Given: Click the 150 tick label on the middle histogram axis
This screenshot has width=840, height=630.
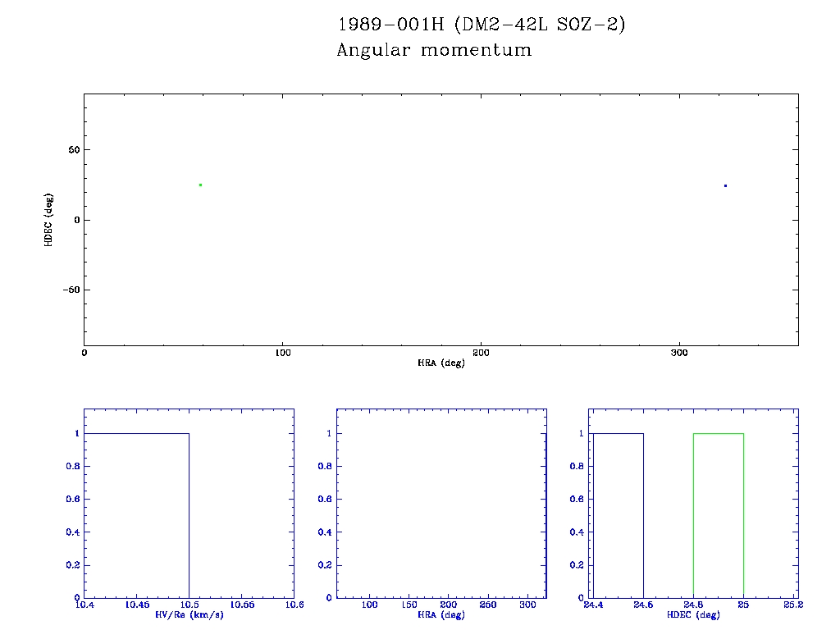Looking at the screenshot, I should [x=409, y=605].
